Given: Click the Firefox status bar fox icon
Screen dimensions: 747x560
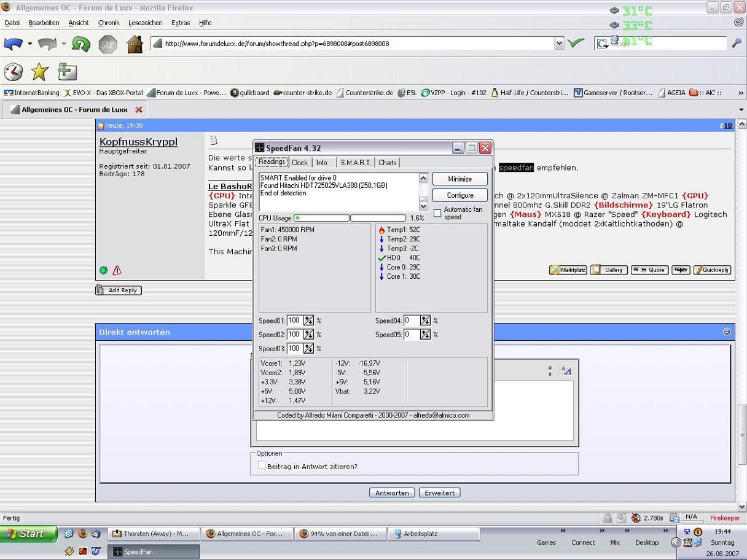Looking at the screenshot, I should (x=636, y=518).
